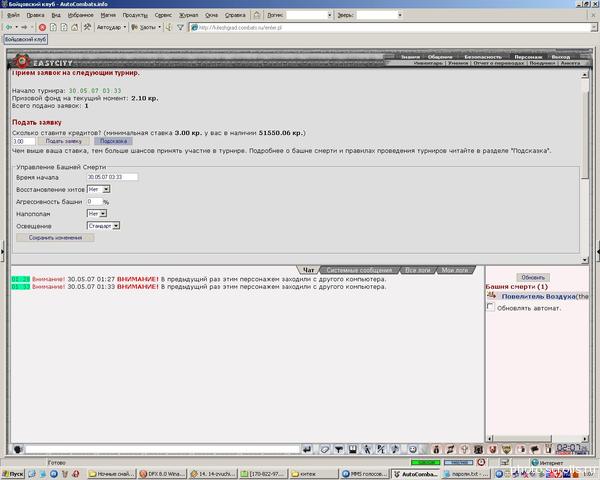
Task: Expand the Back button history arrow
Action: pos(16,27)
